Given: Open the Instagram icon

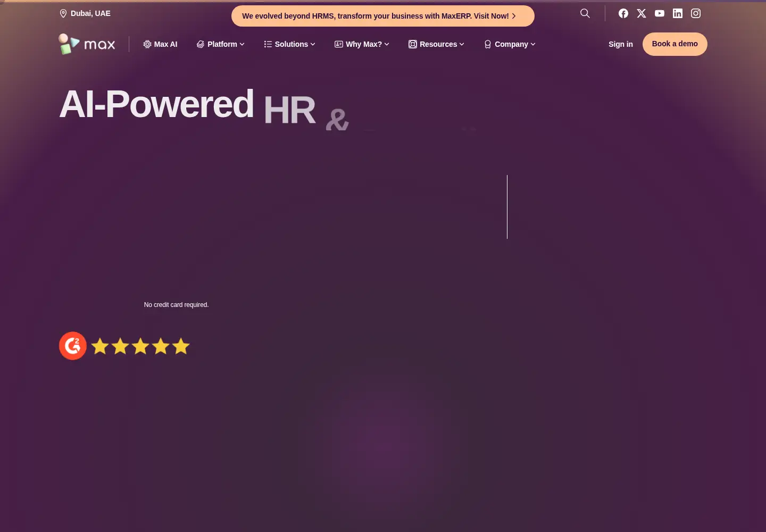Looking at the screenshot, I should pyautogui.click(x=696, y=13).
